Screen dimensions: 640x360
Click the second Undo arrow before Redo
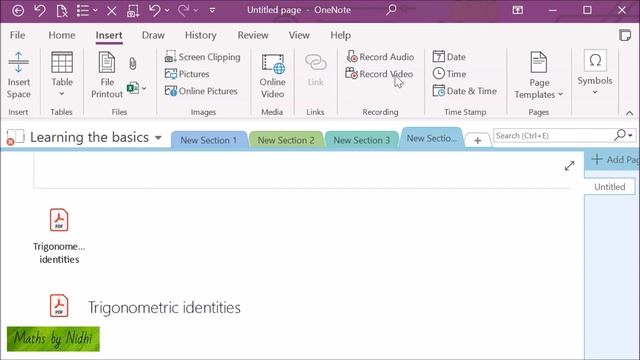(155, 10)
